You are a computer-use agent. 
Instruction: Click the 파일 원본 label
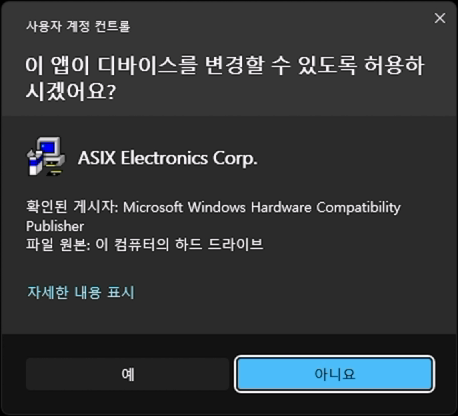point(58,244)
